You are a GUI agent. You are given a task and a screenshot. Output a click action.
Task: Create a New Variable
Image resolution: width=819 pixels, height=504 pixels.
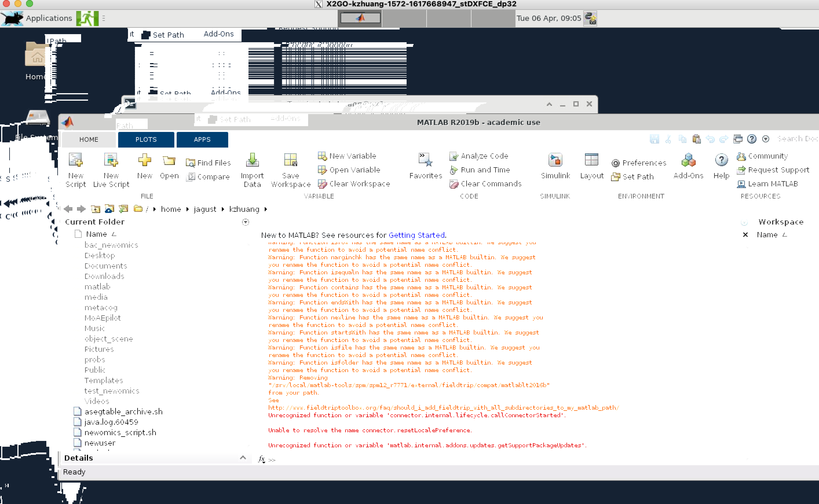click(347, 156)
